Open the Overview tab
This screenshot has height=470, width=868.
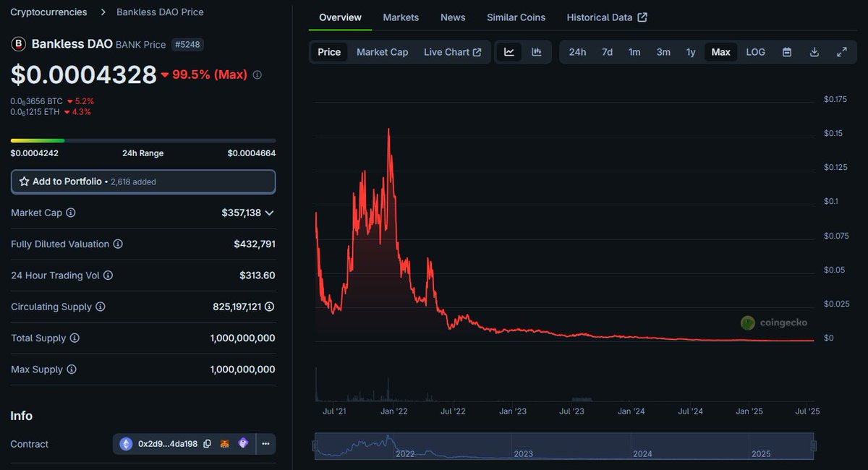point(340,17)
